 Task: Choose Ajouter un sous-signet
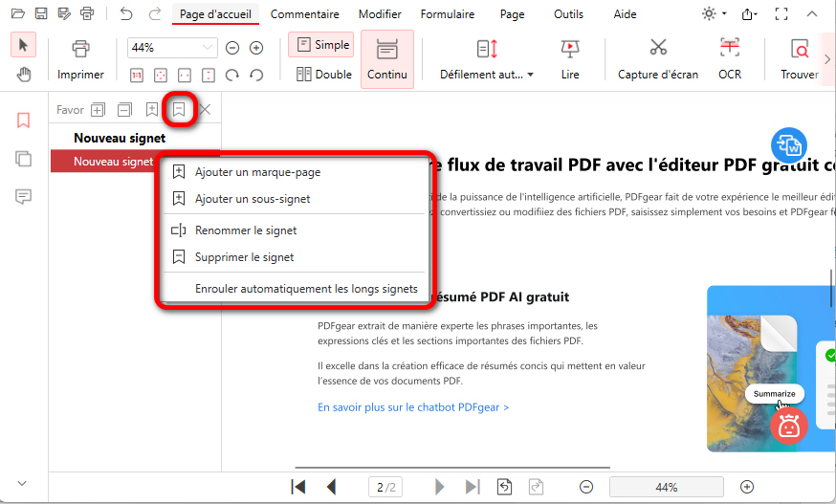tap(253, 199)
